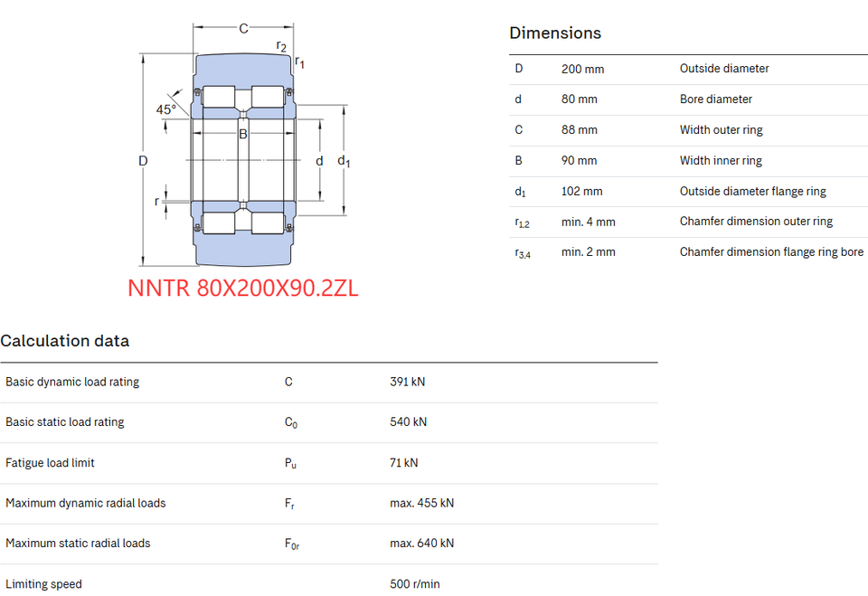This screenshot has width=868, height=596.
Task: Click the Basic dynamic load rating label
Action: (x=72, y=383)
